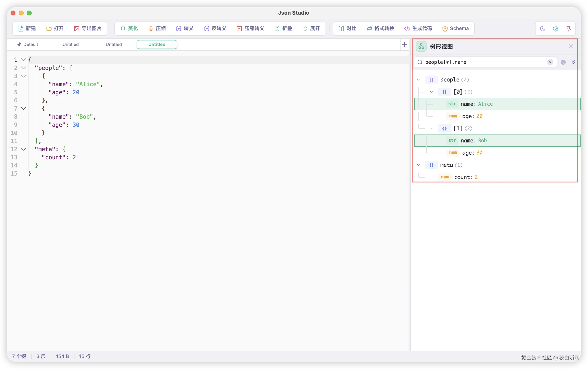The height and width of the screenshot is (369, 588).
Task: Collapse the people node in tree view
Action: click(x=419, y=80)
